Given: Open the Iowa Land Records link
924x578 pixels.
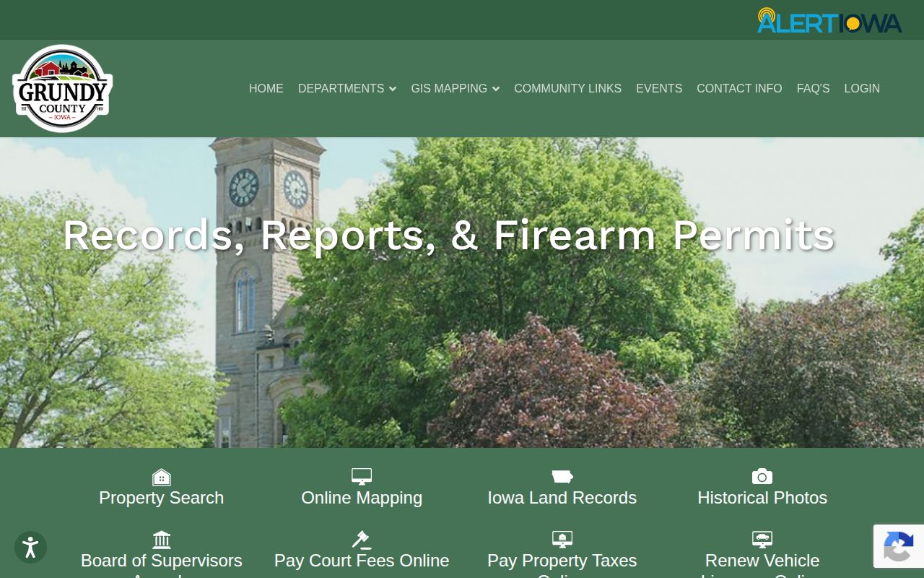Looking at the screenshot, I should click(x=562, y=498).
